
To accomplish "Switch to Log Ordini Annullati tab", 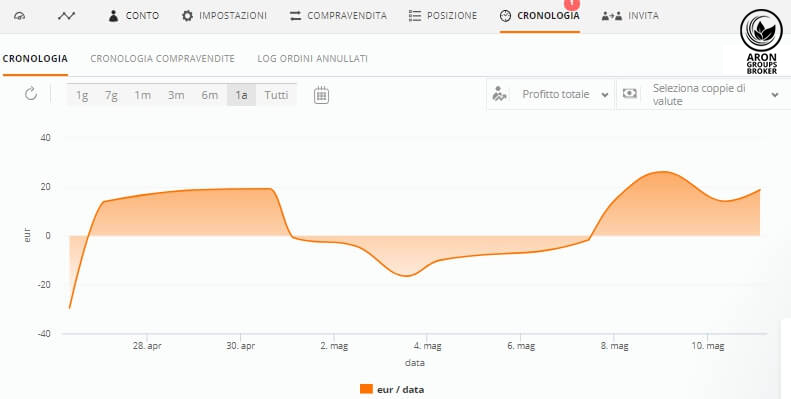I will (312, 59).
